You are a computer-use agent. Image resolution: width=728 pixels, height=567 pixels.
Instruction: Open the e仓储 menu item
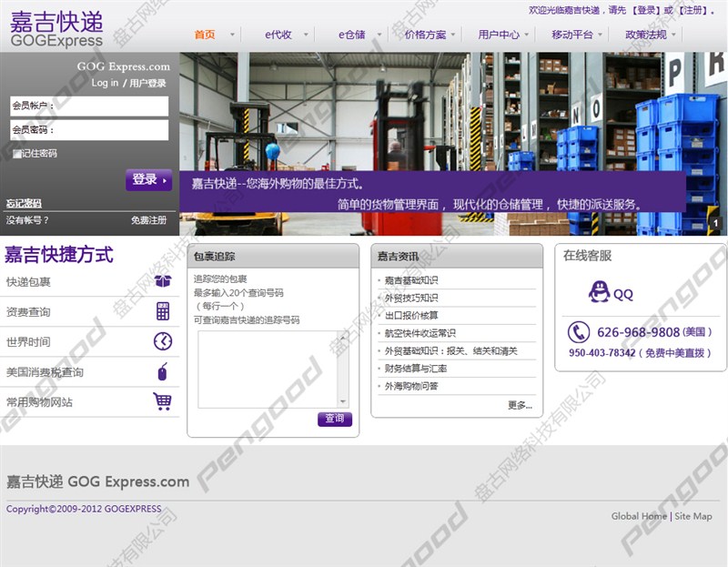coord(352,35)
